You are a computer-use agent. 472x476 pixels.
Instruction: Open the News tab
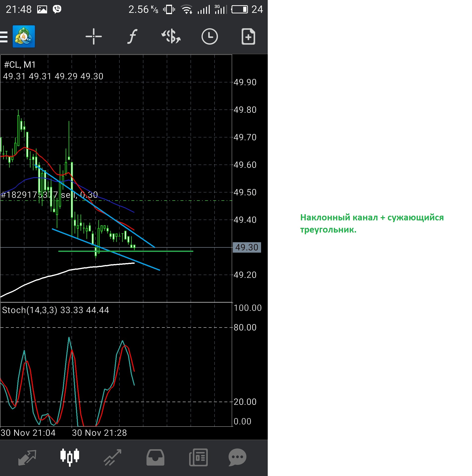198,457
